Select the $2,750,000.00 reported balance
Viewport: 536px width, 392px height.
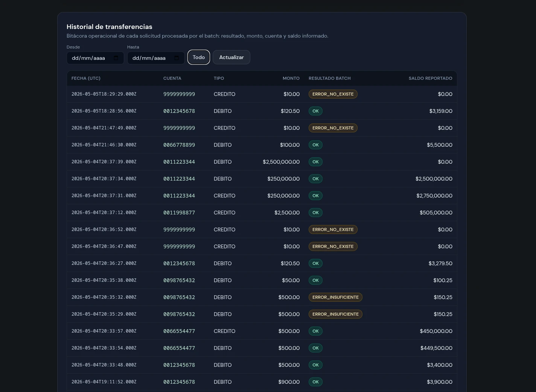434,196
